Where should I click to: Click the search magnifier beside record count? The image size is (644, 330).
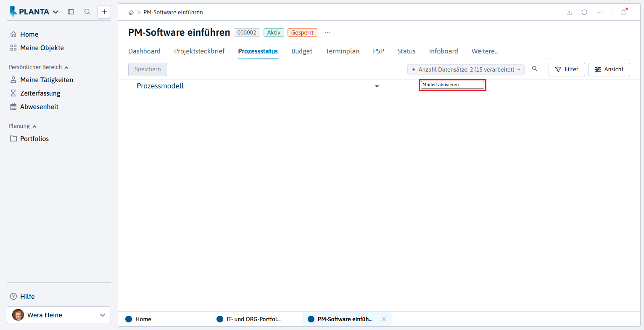(x=535, y=69)
